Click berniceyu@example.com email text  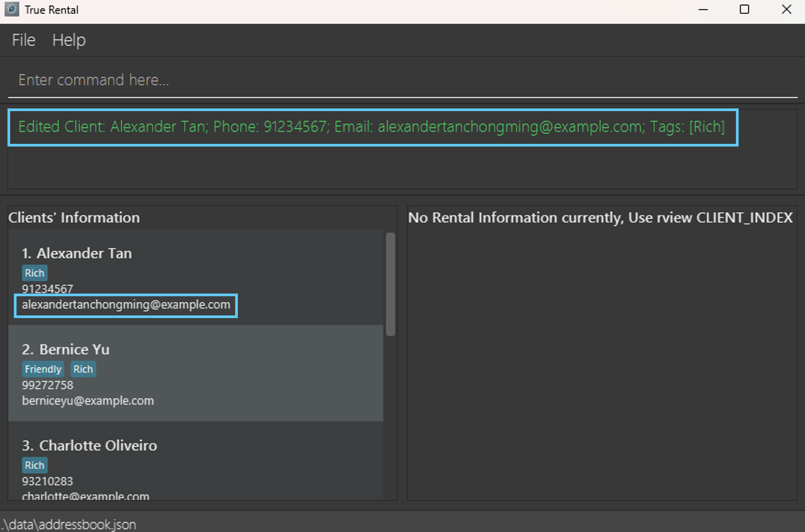88,401
